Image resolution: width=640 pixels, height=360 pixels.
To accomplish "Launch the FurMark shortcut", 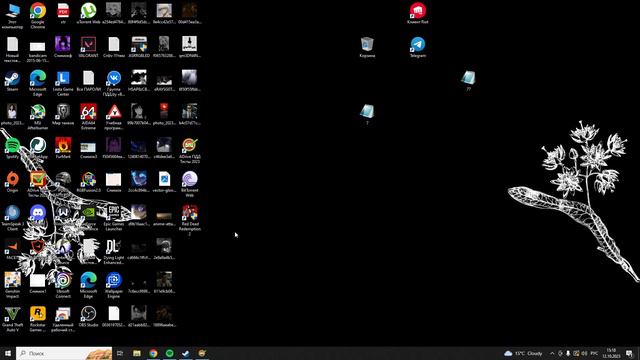I will (x=63, y=148).
